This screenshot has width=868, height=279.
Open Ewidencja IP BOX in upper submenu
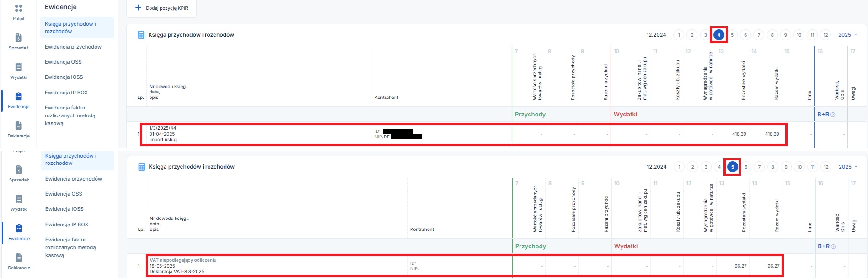point(66,93)
